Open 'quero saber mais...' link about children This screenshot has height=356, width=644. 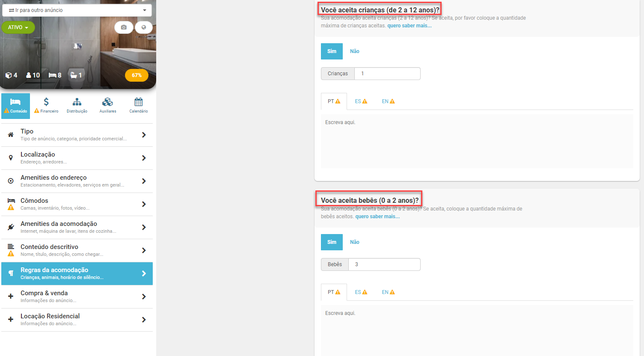click(410, 26)
